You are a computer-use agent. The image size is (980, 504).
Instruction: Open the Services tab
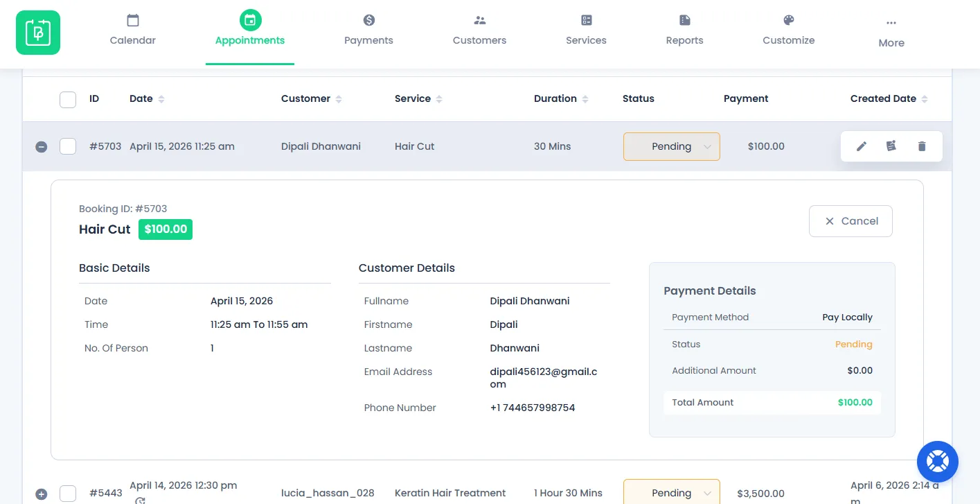coord(587,40)
